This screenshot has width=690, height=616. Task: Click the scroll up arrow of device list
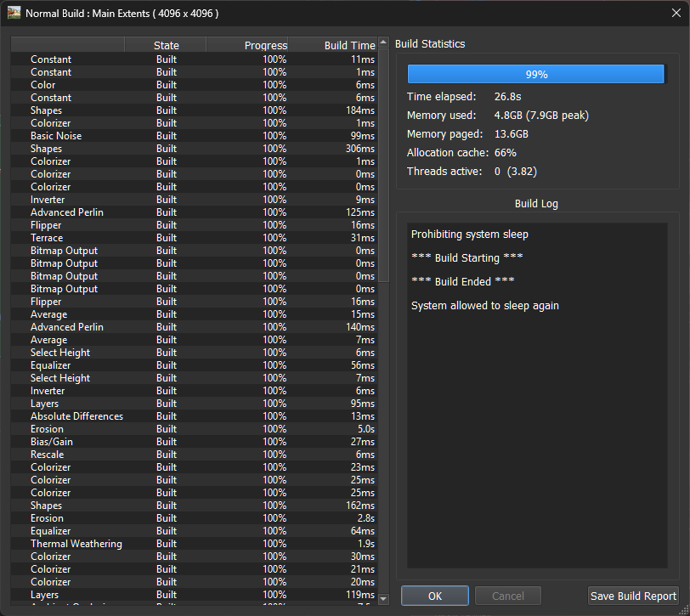[383, 42]
